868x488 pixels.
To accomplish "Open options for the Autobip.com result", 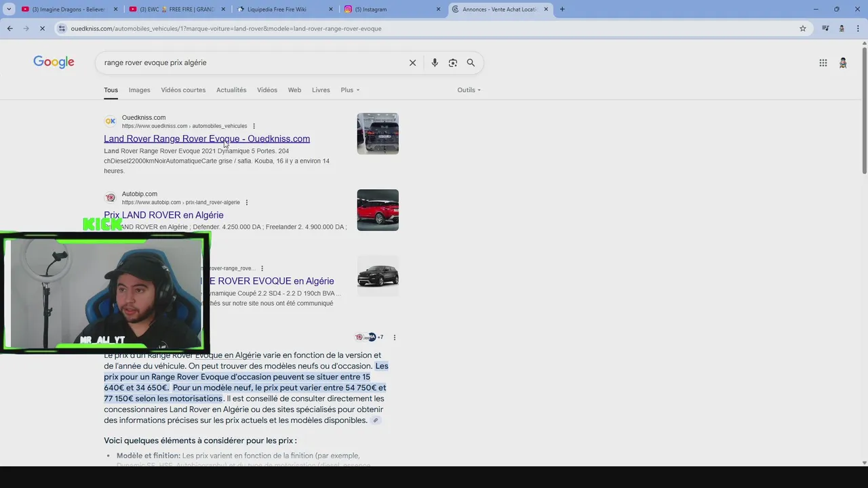I will pyautogui.click(x=246, y=203).
